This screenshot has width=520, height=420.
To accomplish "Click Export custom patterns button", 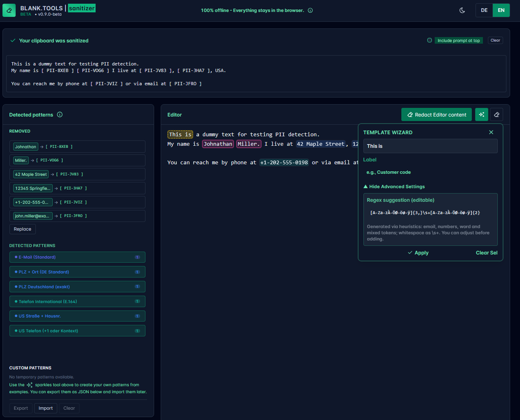I will [x=21, y=408].
